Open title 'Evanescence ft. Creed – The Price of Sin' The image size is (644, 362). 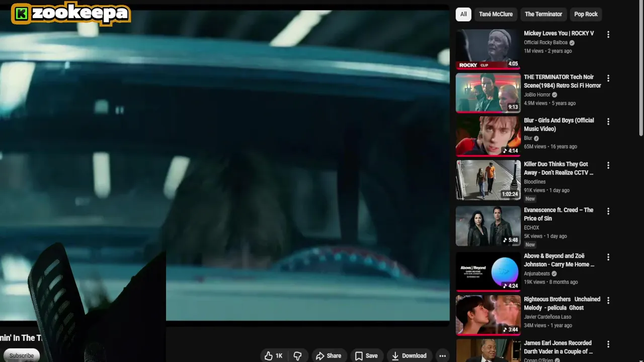[x=558, y=214]
